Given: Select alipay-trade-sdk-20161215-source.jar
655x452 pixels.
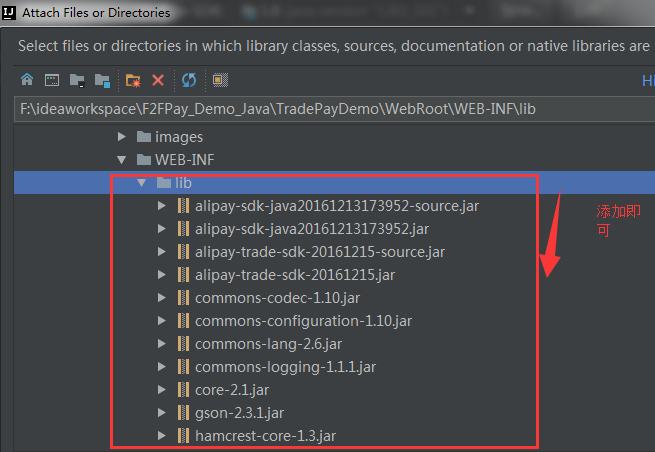Looking at the screenshot, I should click(320, 252).
